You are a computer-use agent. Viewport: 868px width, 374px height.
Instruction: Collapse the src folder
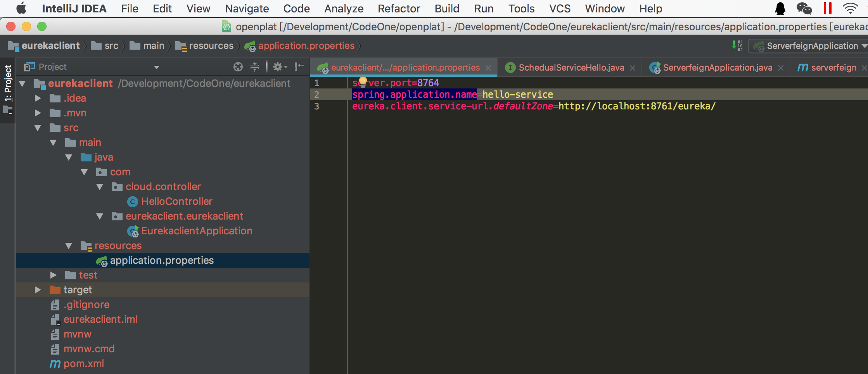point(38,128)
